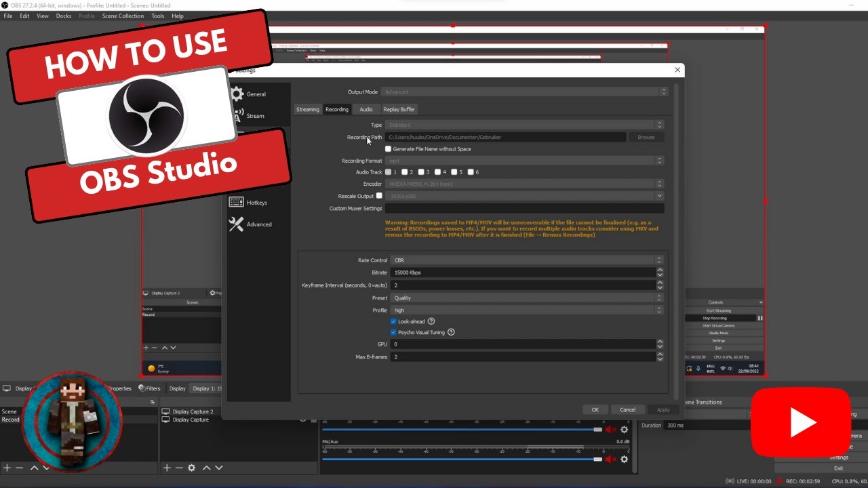Move the selected source up
Viewport: 868px width, 488px height.
tap(207, 468)
